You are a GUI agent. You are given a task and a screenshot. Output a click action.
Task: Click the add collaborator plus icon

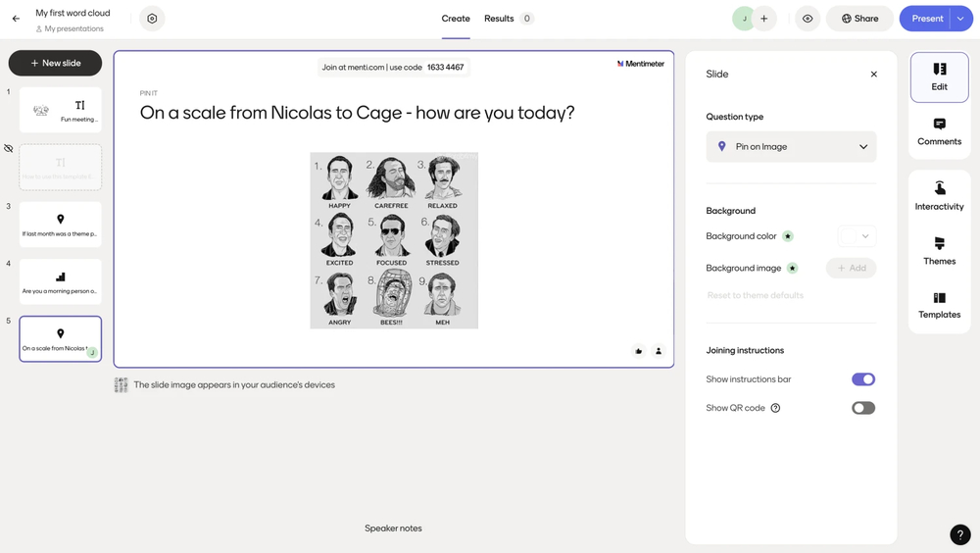tap(764, 19)
